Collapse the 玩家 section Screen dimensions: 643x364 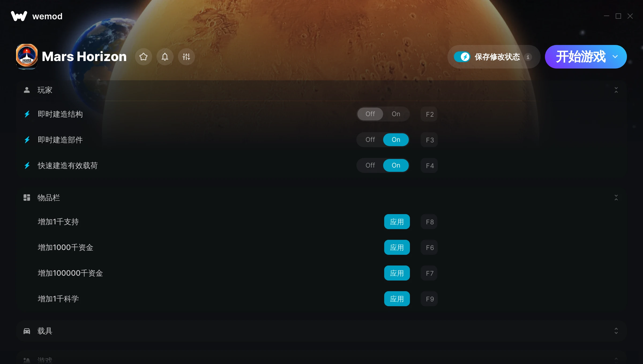pyautogui.click(x=616, y=90)
